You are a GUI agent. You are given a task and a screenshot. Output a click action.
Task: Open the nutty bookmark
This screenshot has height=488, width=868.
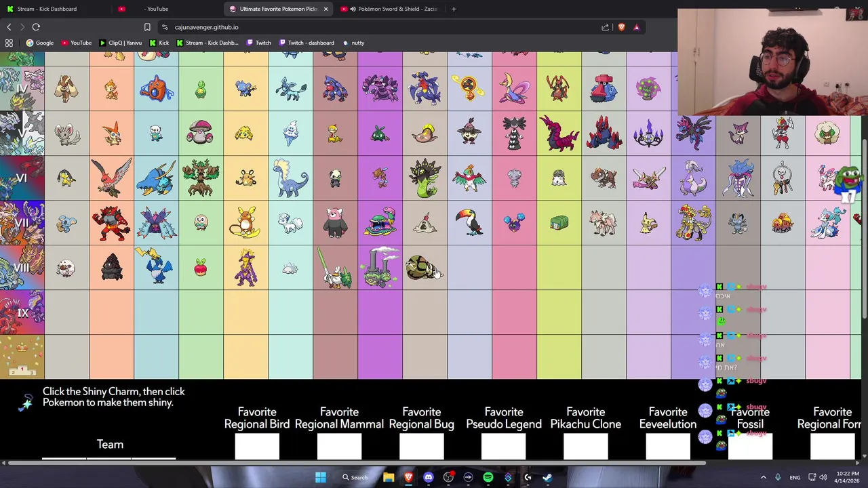(353, 43)
